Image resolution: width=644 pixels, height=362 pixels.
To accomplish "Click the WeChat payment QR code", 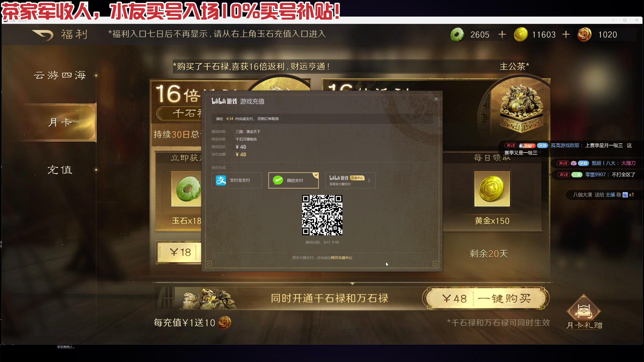I will point(322,215).
